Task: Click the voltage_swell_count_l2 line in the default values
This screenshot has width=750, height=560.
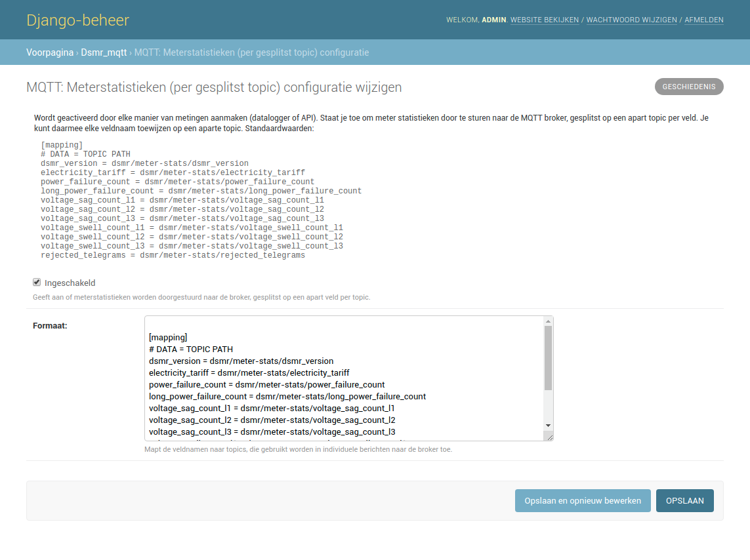Action: (192, 237)
